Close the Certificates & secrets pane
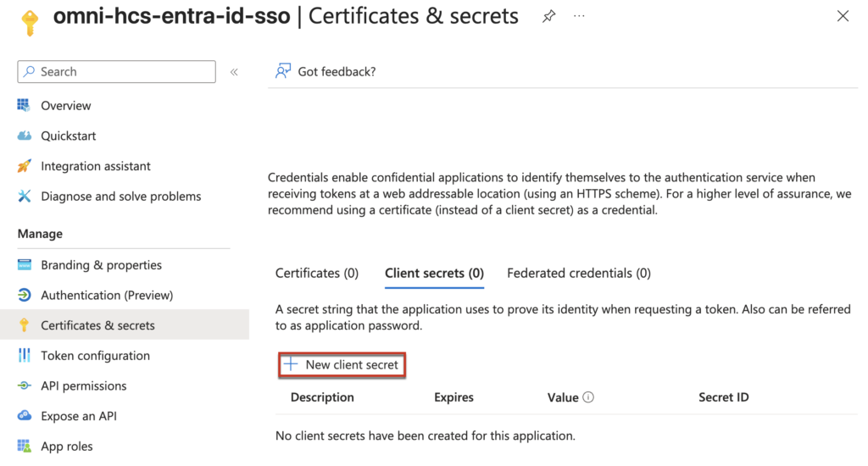Image resolution: width=868 pixels, height=466 pixels. click(x=843, y=16)
